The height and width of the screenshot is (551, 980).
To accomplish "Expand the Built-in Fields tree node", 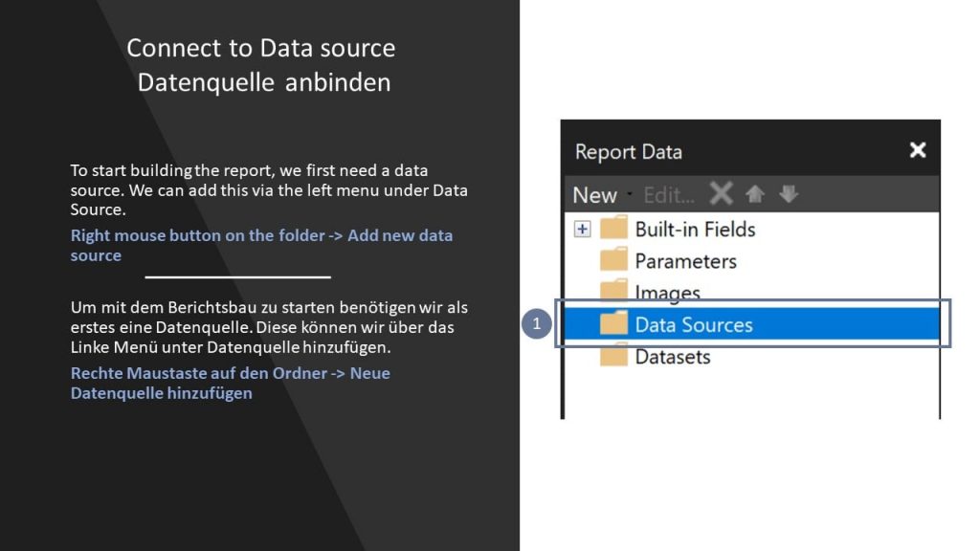I will [x=582, y=230].
